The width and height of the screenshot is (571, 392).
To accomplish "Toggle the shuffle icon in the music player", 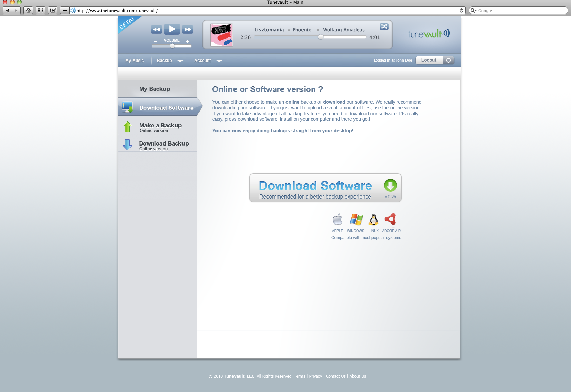I will click(x=384, y=27).
